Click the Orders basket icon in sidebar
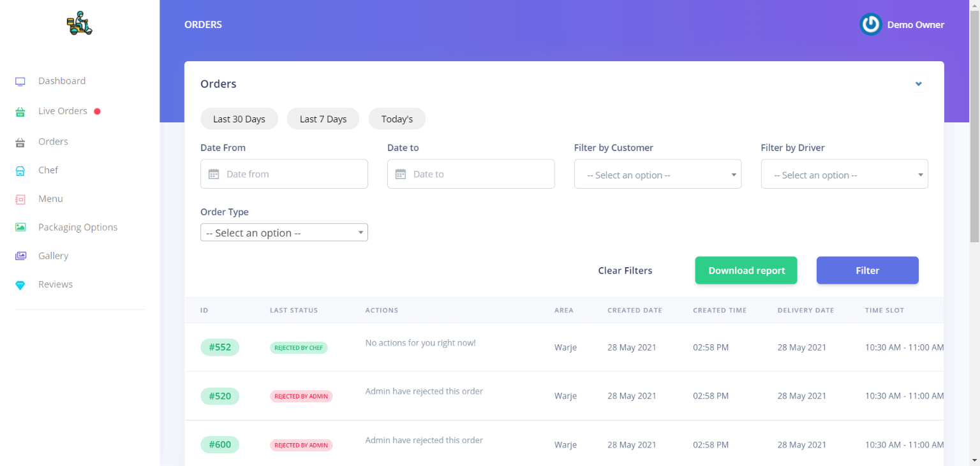980x466 pixels. 20,142
